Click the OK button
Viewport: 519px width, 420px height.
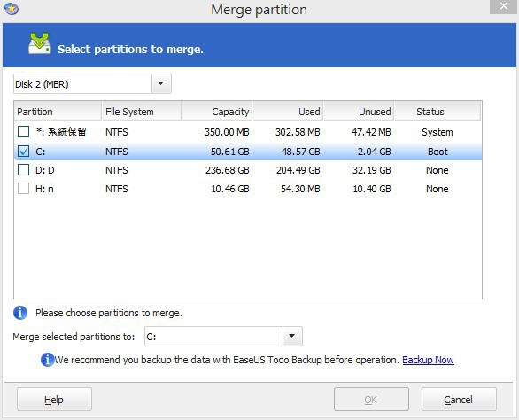tap(371, 400)
